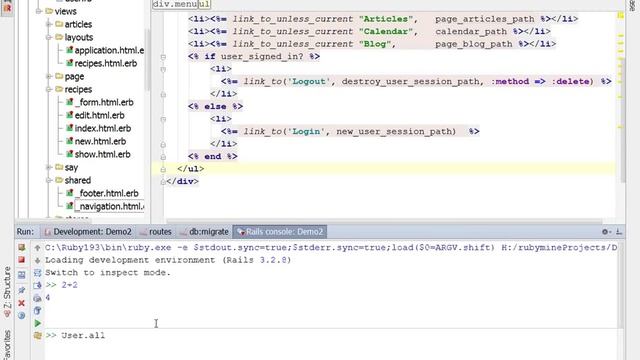This screenshot has width=640, height=360.
Task: Close the Run tab with red X
Action: tap(22, 303)
